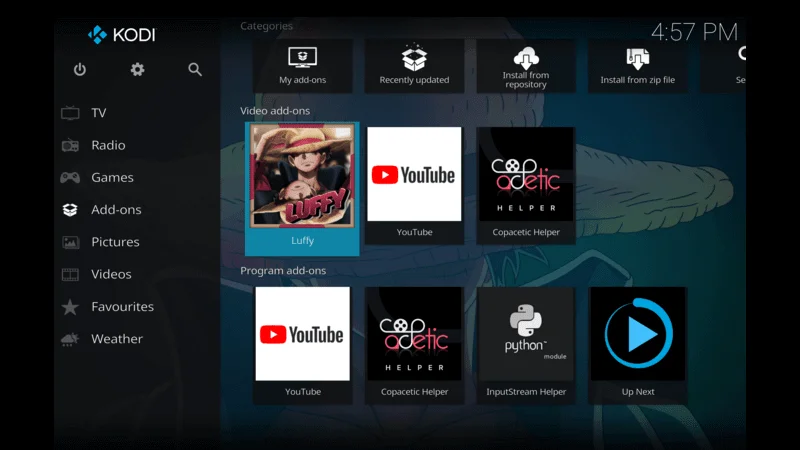
Task: Select Games from the sidebar
Action: (x=112, y=177)
